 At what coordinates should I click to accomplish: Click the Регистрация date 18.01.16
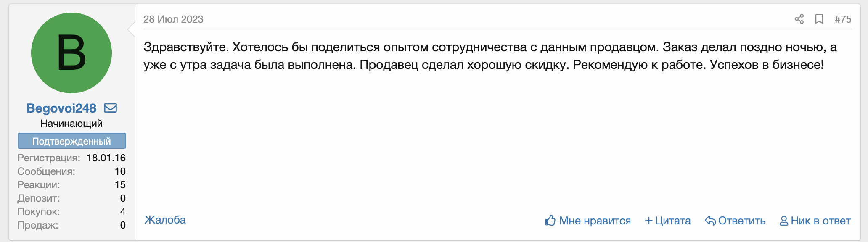tap(106, 158)
